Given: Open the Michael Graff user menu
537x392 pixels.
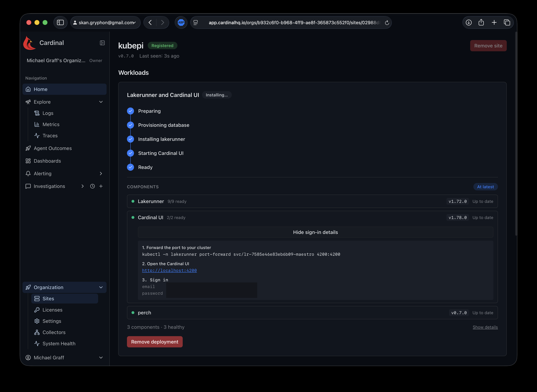Looking at the screenshot, I should [x=64, y=357].
